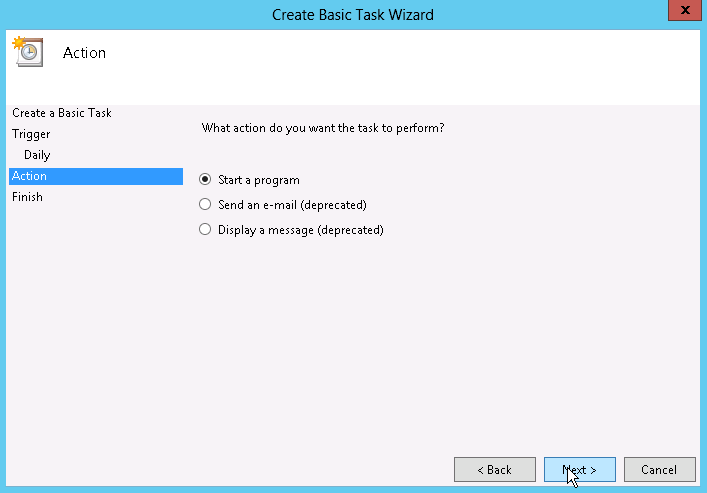Click the 'Display a message (deprecated)' label text
This screenshot has height=493, width=707.
(300, 230)
